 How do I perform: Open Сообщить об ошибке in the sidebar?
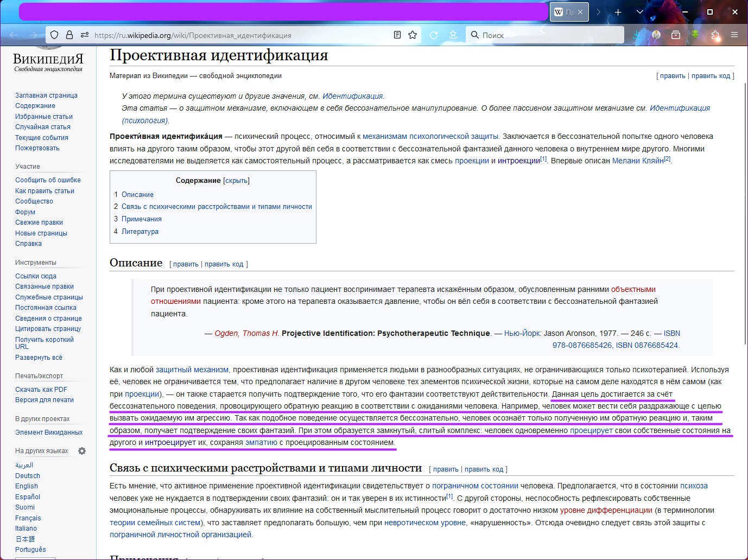[x=48, y=180]
